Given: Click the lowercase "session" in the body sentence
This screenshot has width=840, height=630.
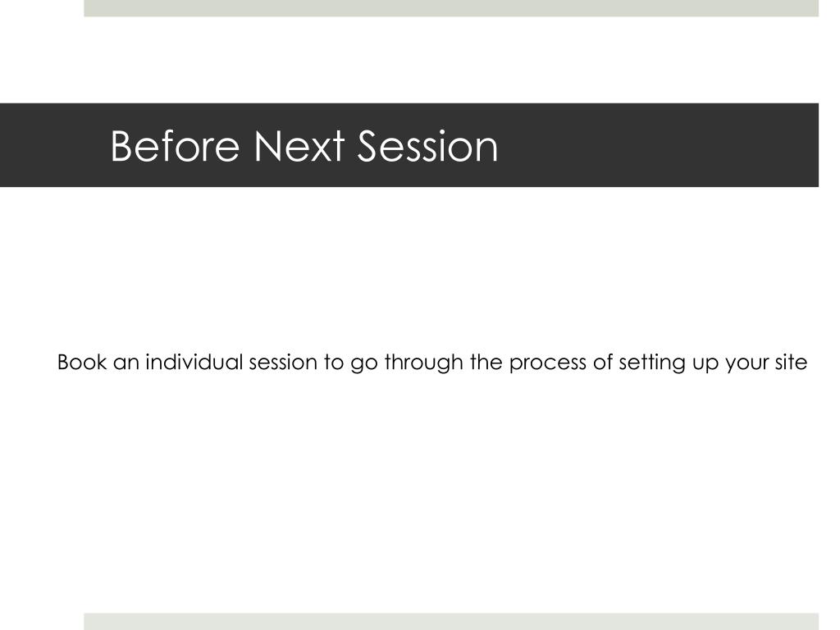Looking at the screenshot, I should (x=283, y=362).
